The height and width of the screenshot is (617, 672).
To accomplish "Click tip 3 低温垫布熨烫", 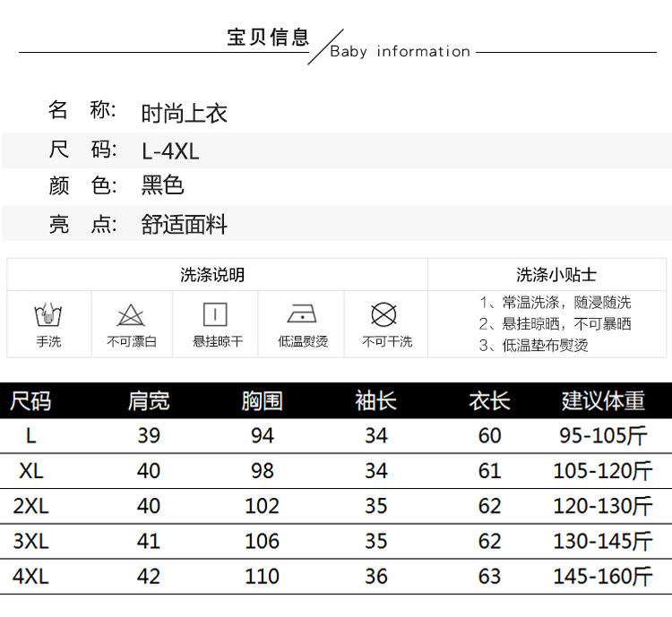I will [x=534, y=346].
